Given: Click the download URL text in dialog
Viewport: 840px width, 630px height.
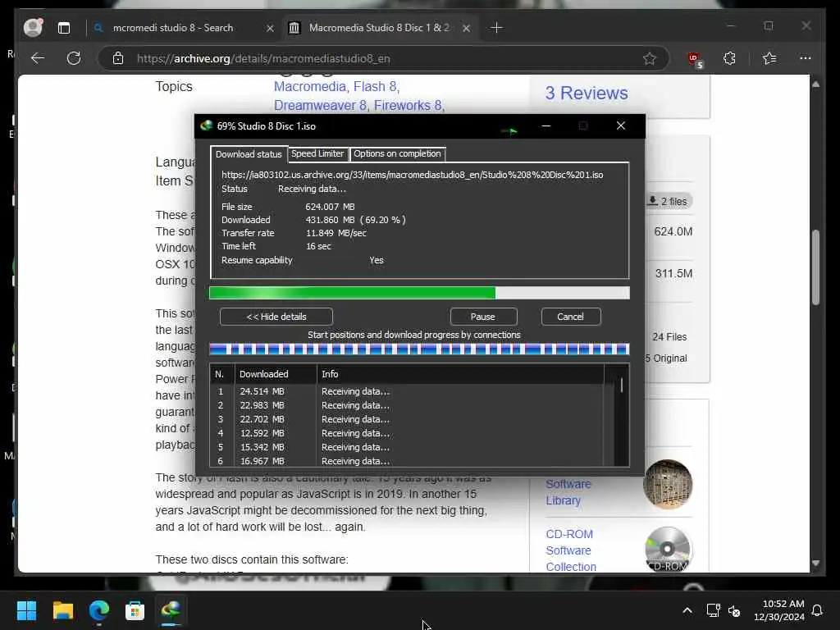Looking at the screenshot, I should 412,175.
